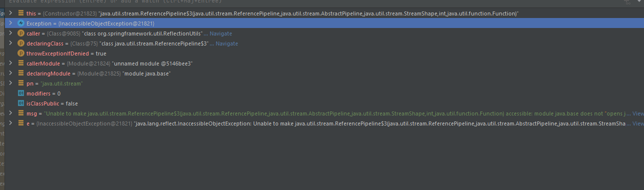The height and width of the screenshot is (190, 644).
Task: Expand the declaringModule tree node
Action: tap(10, 73)
